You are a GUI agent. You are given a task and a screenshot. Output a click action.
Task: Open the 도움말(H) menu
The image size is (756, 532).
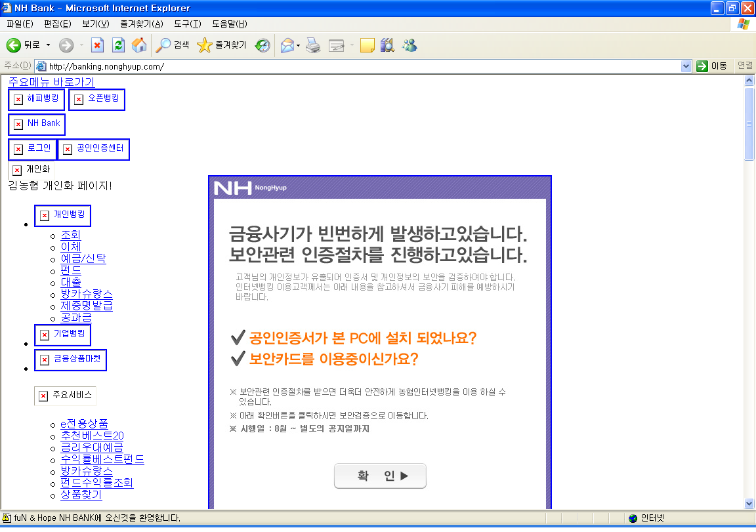[230, 24]
